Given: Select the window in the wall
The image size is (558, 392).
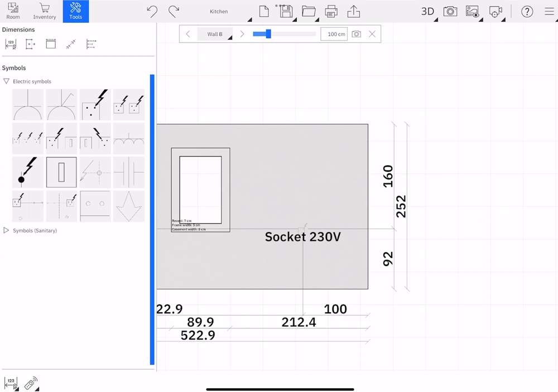Looking at the screenshot, I should point(200,190).
